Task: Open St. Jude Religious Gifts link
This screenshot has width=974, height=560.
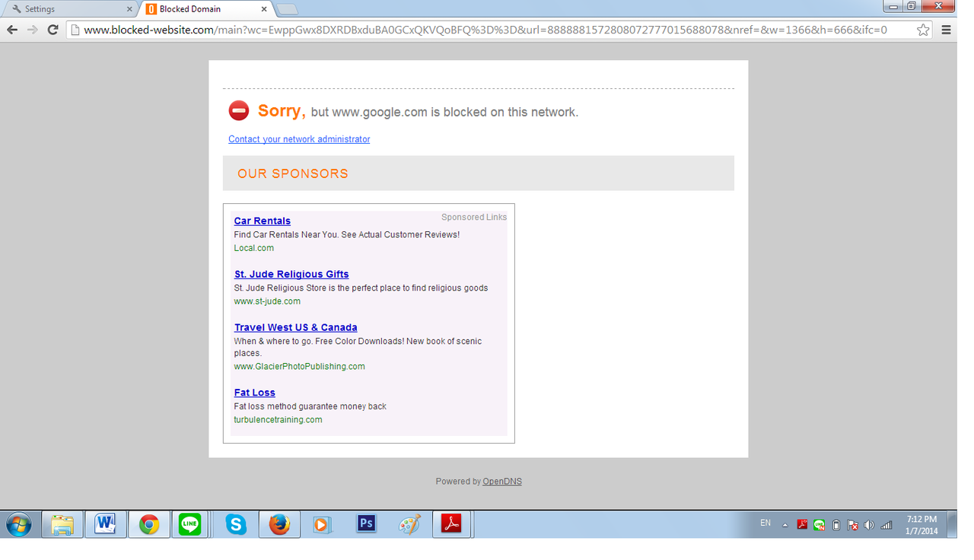Action: [x=291, y=274]
